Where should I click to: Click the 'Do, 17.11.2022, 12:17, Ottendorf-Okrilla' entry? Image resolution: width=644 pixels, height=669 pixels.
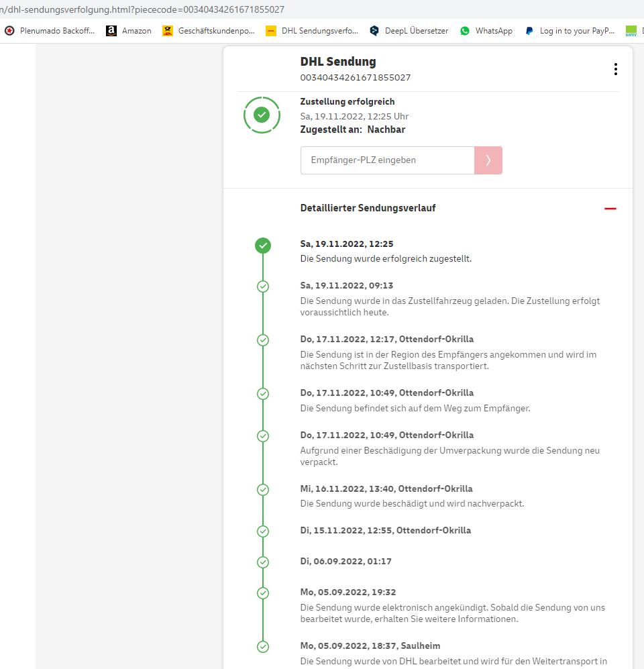click(x=387, y=339)
